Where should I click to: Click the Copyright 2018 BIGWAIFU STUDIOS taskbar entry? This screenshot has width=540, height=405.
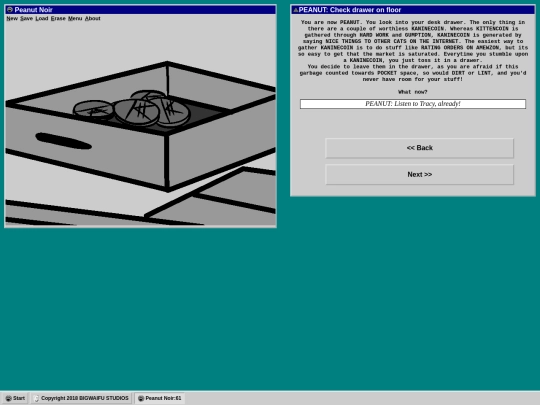[x=81, y=398]
